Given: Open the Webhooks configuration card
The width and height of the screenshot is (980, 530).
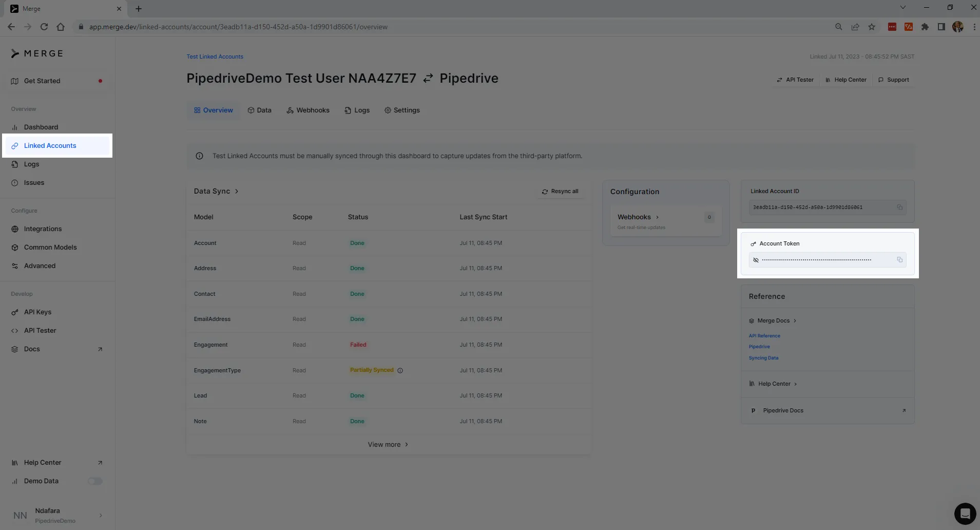Looking at the screenshot, I should point(666,221).
